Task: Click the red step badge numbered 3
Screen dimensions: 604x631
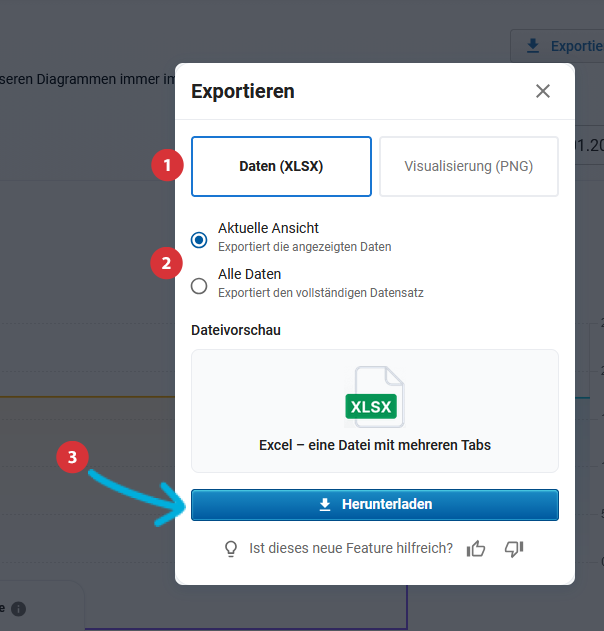Action: (x=71, y=458)
